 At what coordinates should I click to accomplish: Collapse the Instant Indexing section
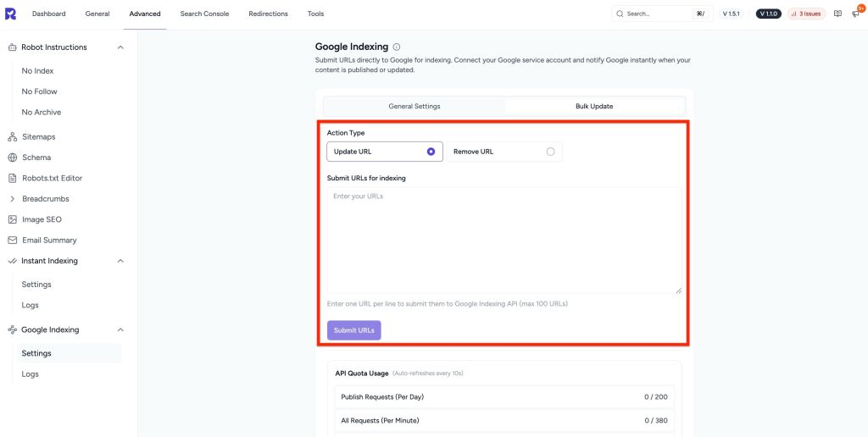[120, 261]
